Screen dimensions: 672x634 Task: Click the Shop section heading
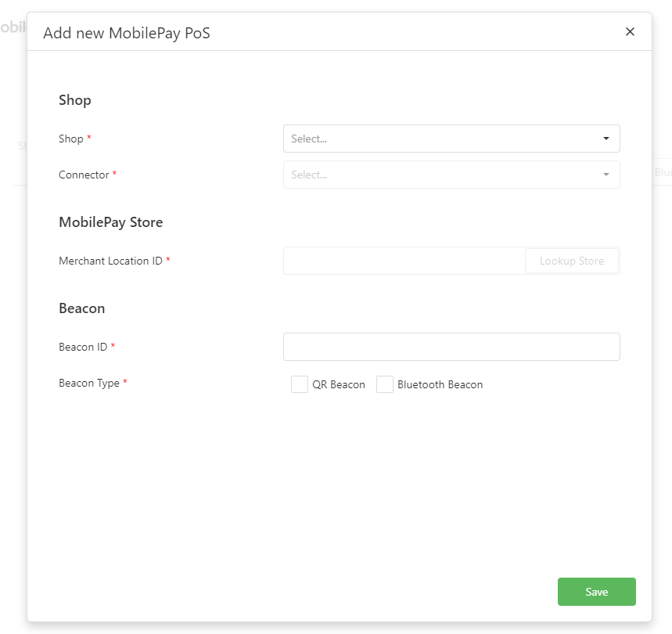tap(75, 100)
